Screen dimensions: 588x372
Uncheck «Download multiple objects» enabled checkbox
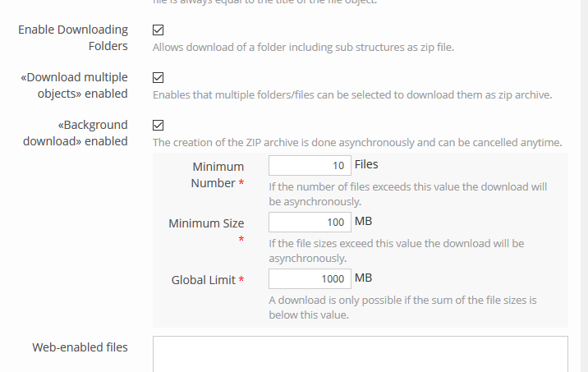[158, 78]
